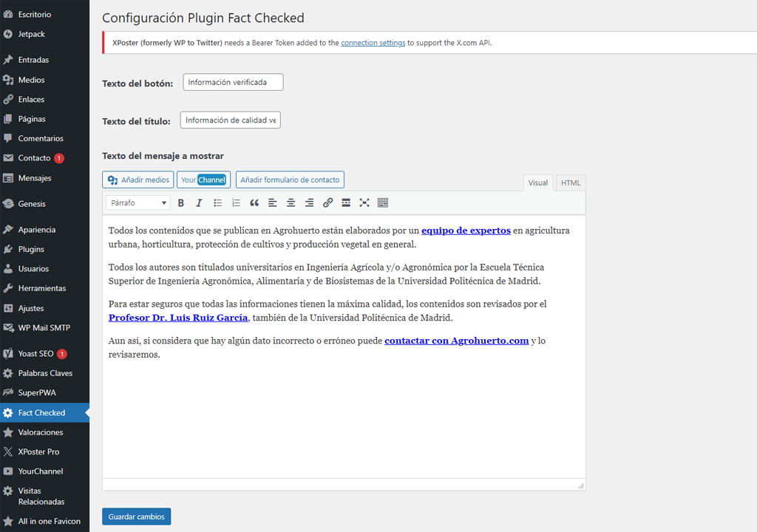Image resolution: width=757 pixels, height=532 pixels.
Task: Click the Comentarios speech bubble icon
Action: coord(7,139)
